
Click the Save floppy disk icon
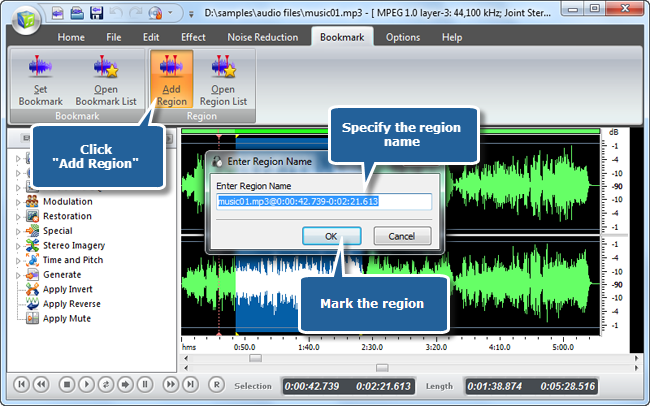pyautogui.click(x=97, y=13)
